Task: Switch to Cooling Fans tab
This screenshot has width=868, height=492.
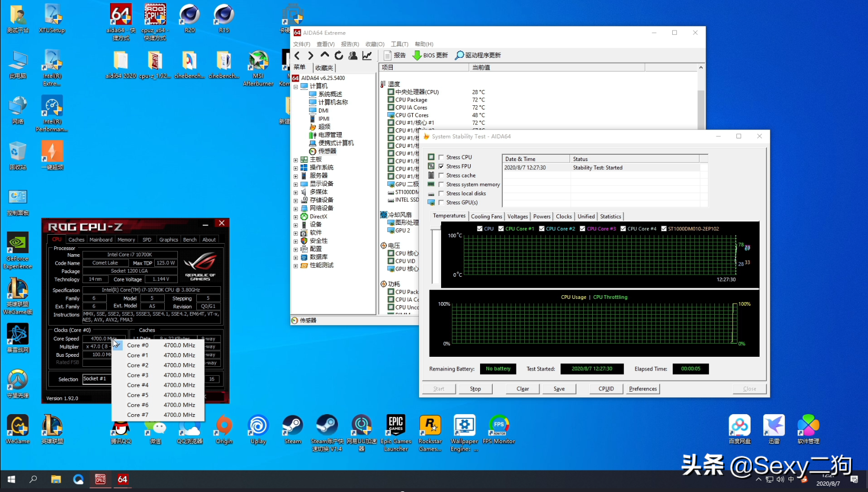Action: click(486, 216)
